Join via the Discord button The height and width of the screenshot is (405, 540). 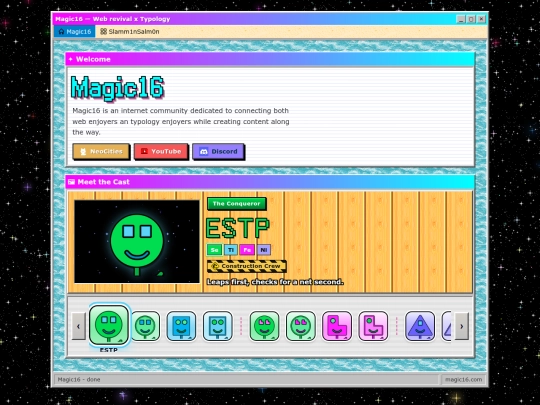click(218, 151)
